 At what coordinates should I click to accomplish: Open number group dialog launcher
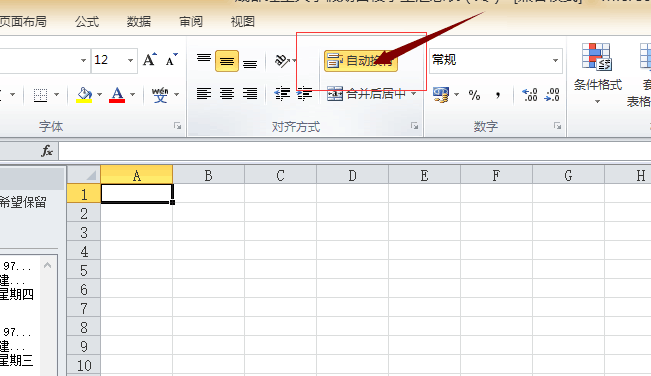click(x=557, y=126)
